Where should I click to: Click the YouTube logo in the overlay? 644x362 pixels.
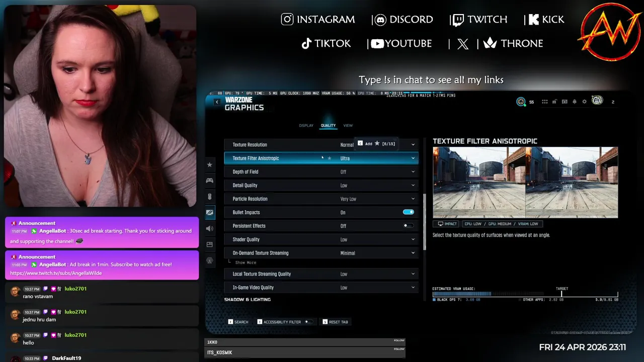coord(377,44)
